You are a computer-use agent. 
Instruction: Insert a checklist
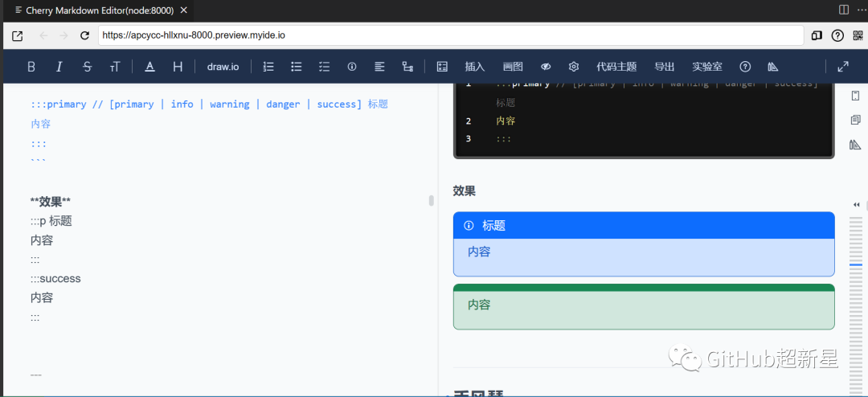pos(325,67)
